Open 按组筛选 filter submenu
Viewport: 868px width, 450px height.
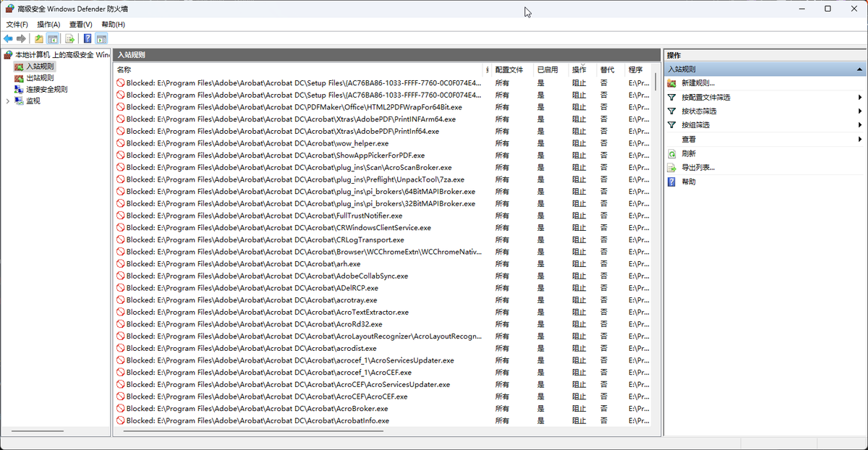click(x=695, y=125)
